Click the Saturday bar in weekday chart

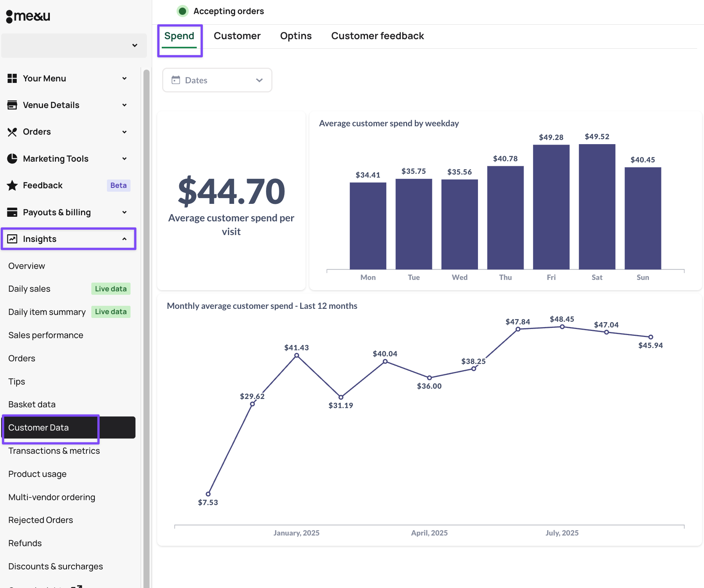597,207
